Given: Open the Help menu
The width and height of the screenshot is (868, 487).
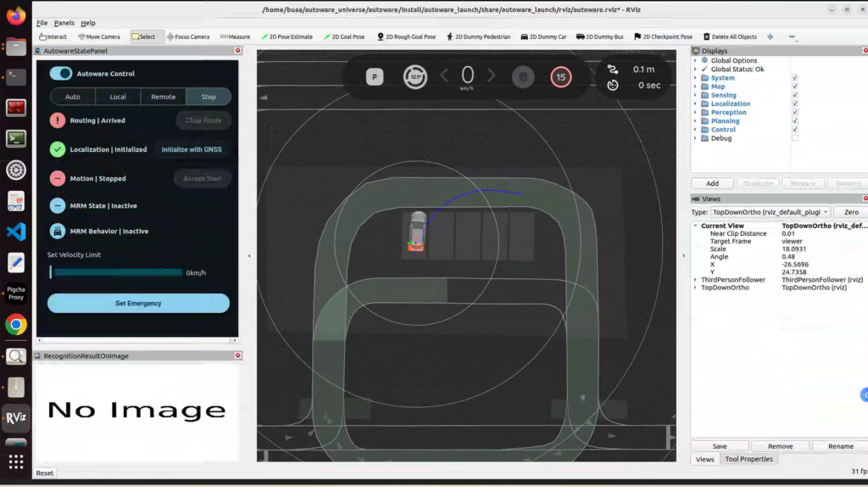Looking at the screenshot, I should [88, 23].
